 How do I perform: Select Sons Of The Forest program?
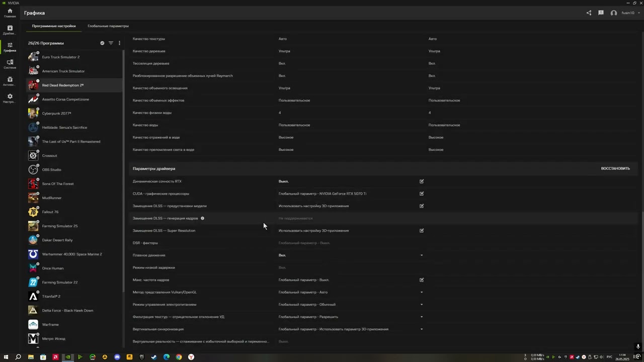coord(74,184)
